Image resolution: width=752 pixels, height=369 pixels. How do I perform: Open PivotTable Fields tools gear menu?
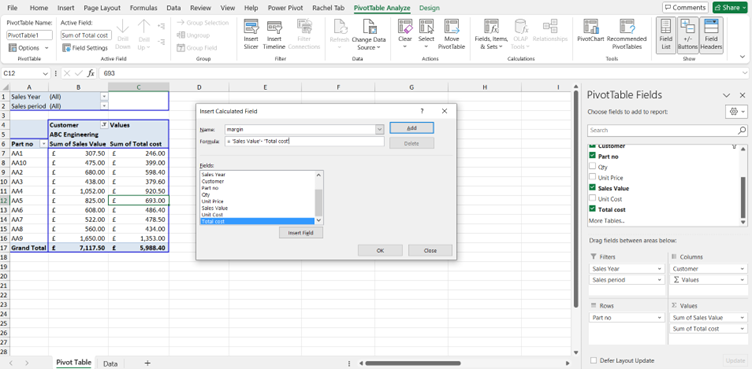coord(736,112)
